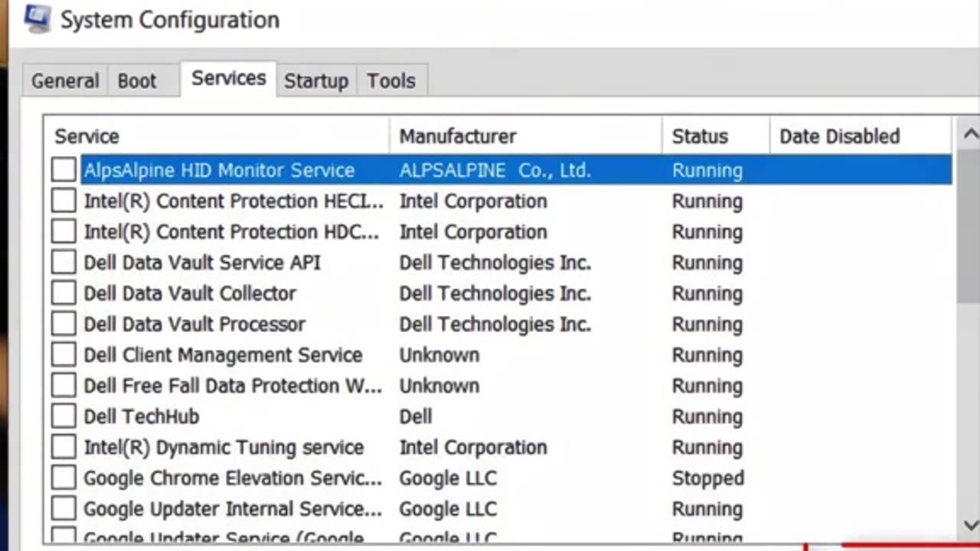980x551 pixels.
Task: Sort by the Status column header
Action: (x=716, y=136)
